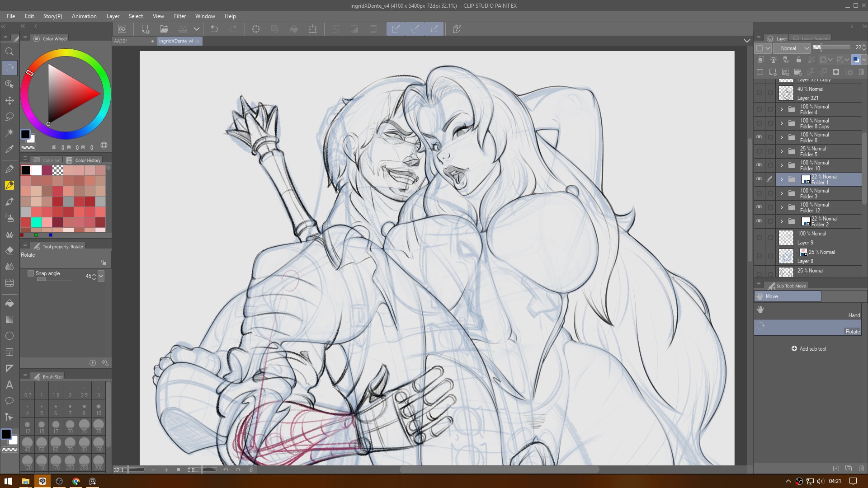The width and height of the screenshot is (868, 488).
Task: Select Layer 8 thumbnail in layer list
Action: (786, 256)
